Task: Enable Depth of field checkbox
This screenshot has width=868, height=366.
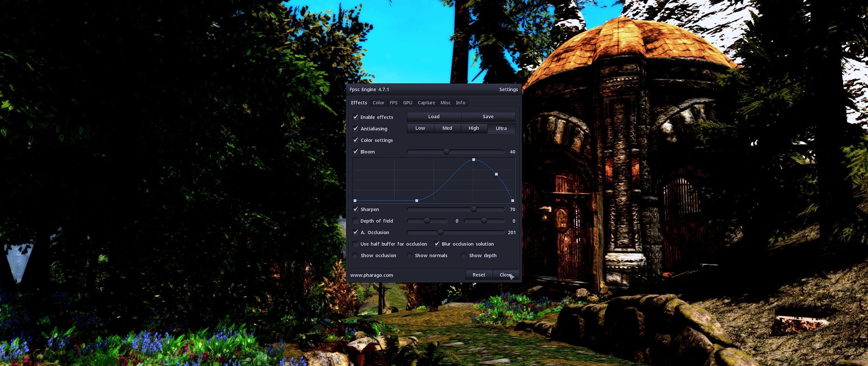Action: [x=356, y=221]
